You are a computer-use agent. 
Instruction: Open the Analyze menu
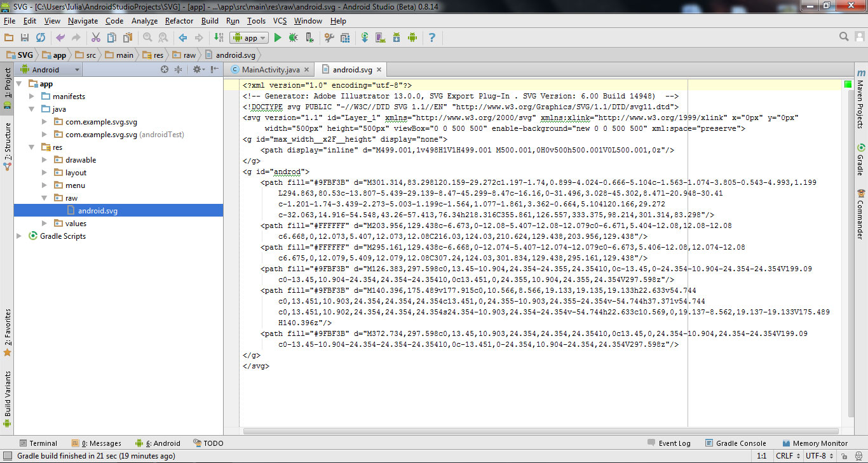pos(144,21)
